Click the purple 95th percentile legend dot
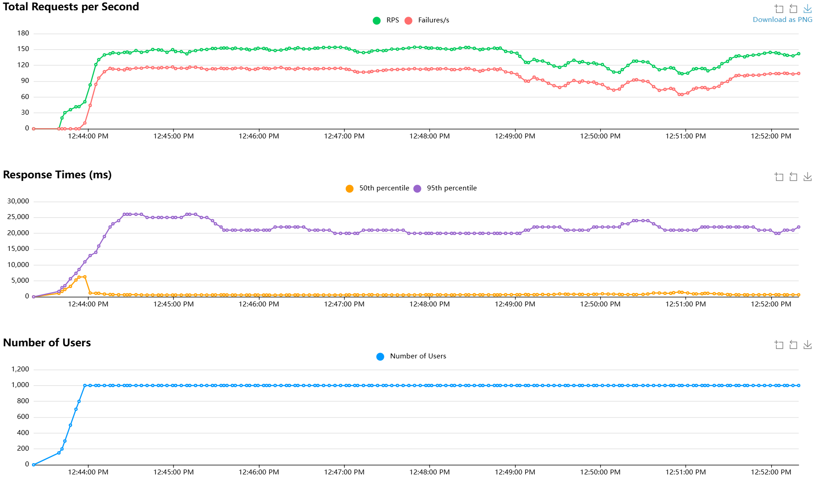 point(417,189)
